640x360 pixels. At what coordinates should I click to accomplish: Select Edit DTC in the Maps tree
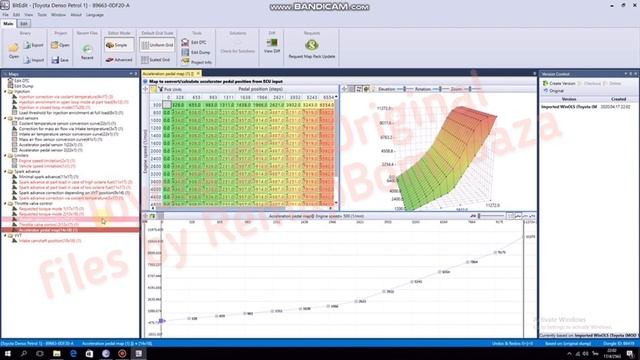click(22, 81)
